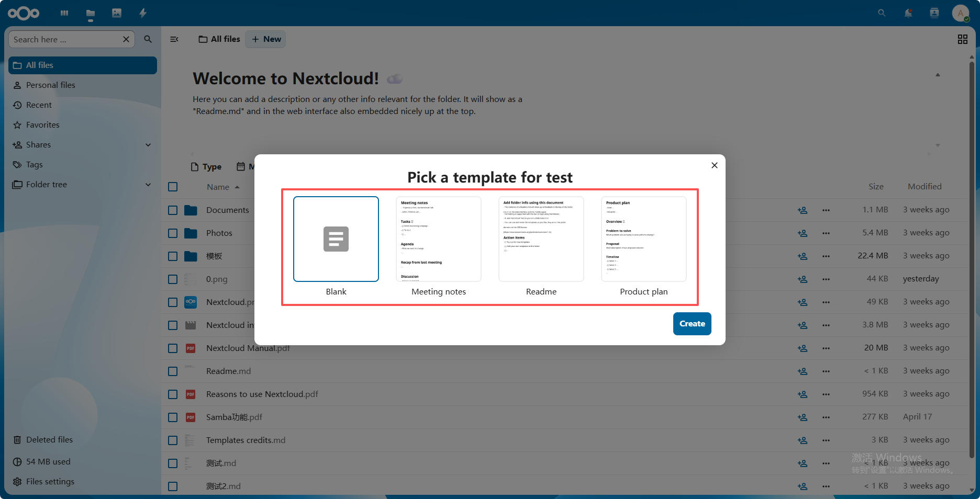Click the All files breadcrumb
The image size is (980, 499).
point(219,39)
